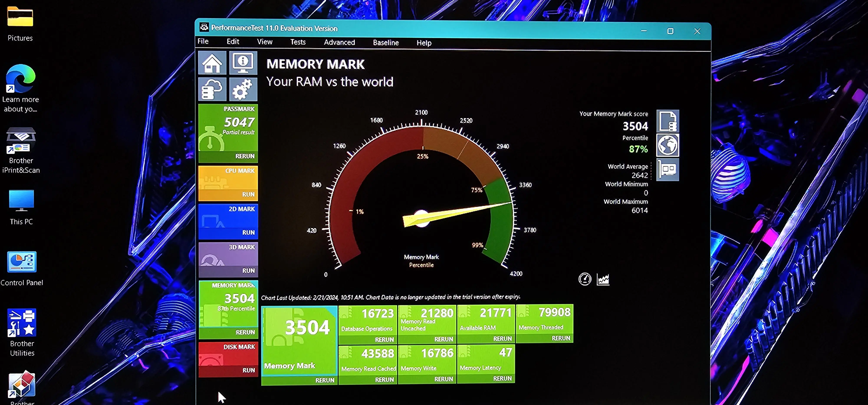Open the System Information monitor icon

[243, 63]
